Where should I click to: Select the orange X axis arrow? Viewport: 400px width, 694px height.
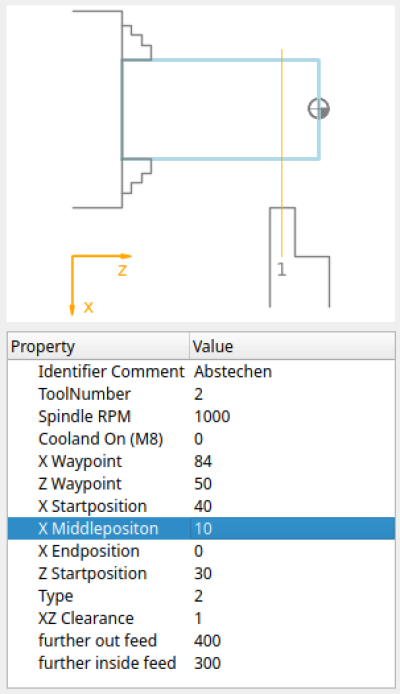coord(72,285)
